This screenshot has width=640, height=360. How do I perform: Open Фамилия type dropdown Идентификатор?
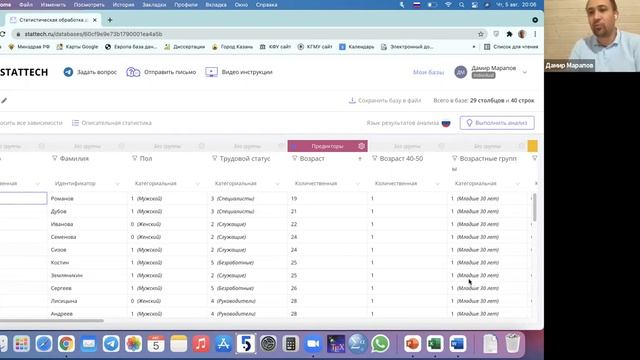point(87,184)
